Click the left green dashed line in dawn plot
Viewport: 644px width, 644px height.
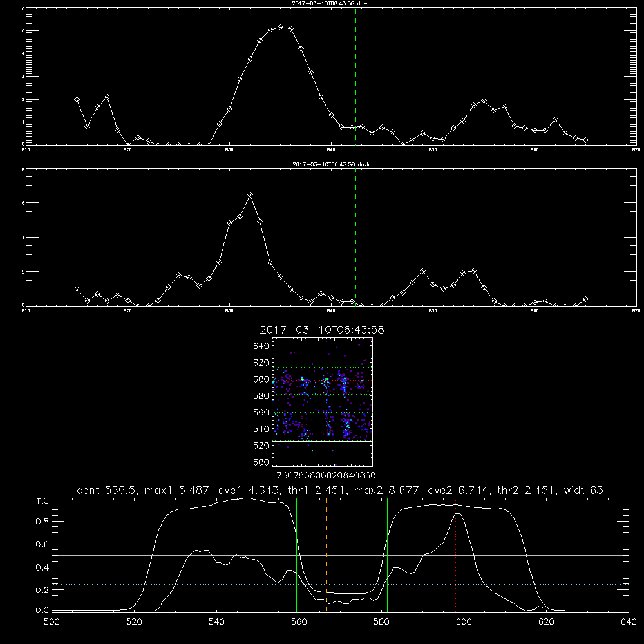(x=205, y=76)
